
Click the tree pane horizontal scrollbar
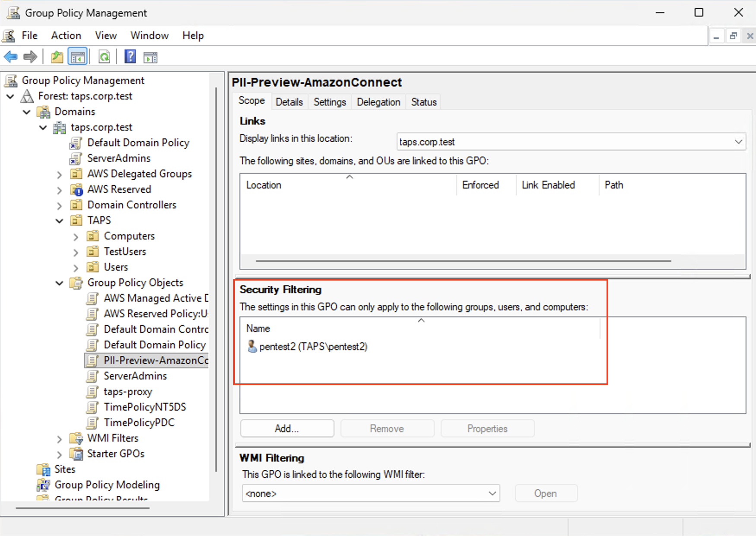click(83, 508)
